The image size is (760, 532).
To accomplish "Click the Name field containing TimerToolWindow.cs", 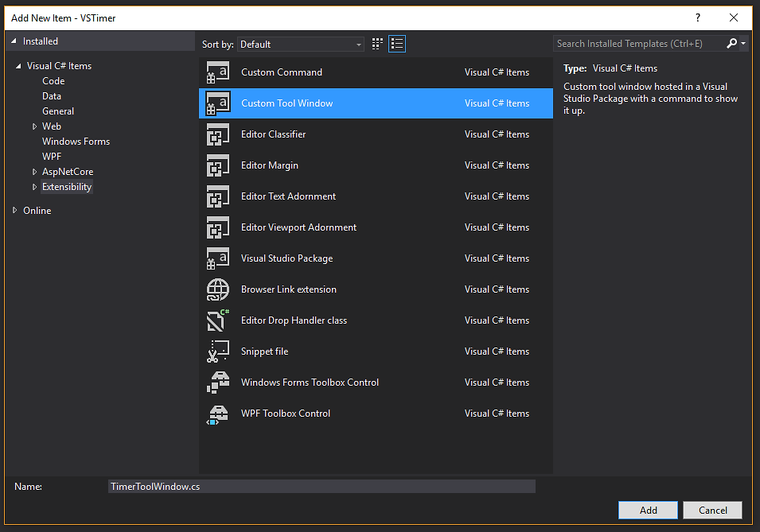I will (x=322, y=487).
